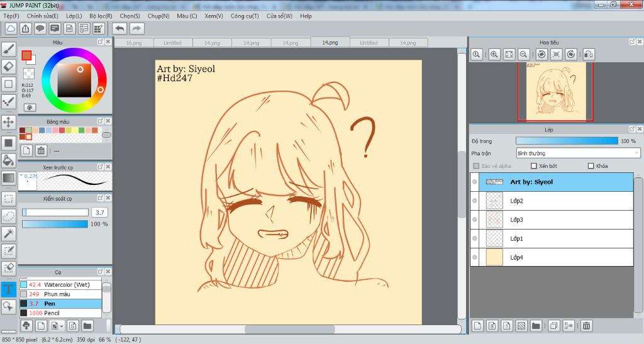Undock the Màu color panel
Image resolution: width=644 pixels, height=344 pixels.
pos(100,42)
